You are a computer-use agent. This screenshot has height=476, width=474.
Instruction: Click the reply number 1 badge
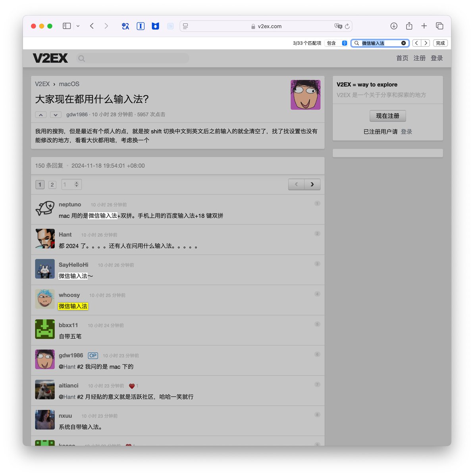317,203
